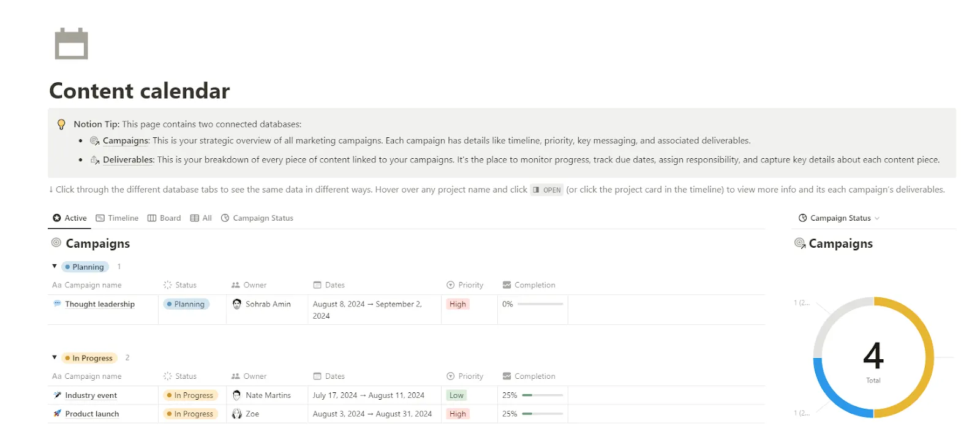The image size is (980, 434).
Task: Click the Priority column icon in the In Progress group header
Action: pyautogui.click(x=451, y=376)
